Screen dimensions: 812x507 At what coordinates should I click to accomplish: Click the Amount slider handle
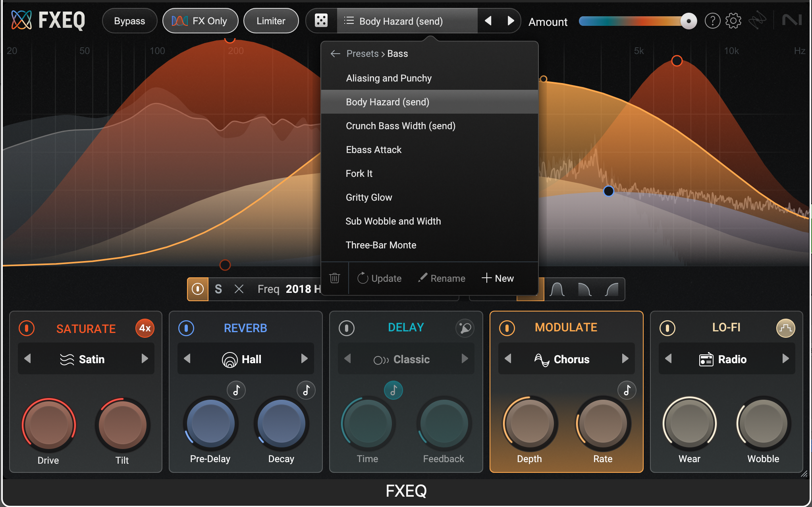coord(689,21)
